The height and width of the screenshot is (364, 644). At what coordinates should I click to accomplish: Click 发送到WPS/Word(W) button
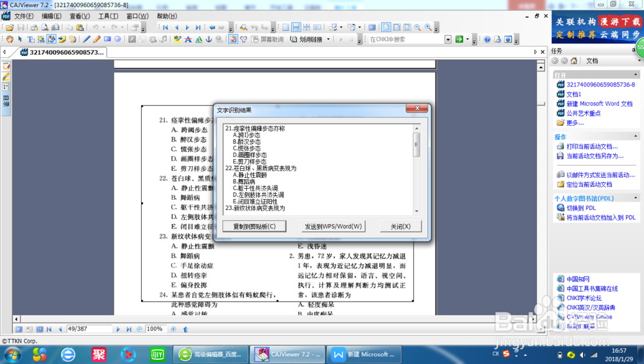click(x=333, y=226)
